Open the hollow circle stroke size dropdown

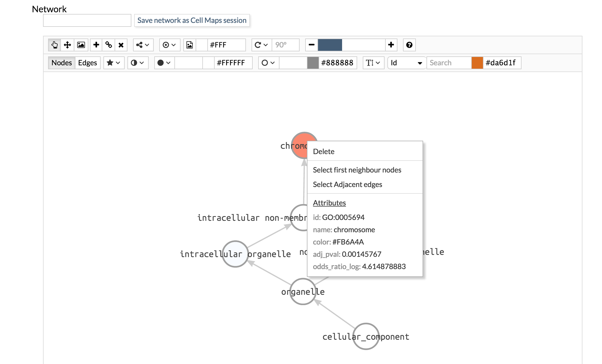pos(269,63)
